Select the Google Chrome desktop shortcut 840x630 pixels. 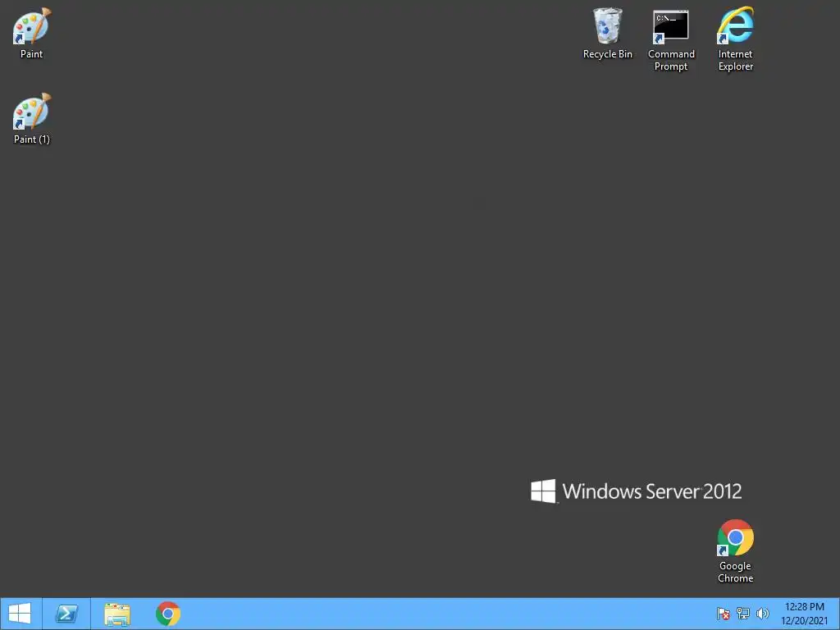(x=736, y=551)
